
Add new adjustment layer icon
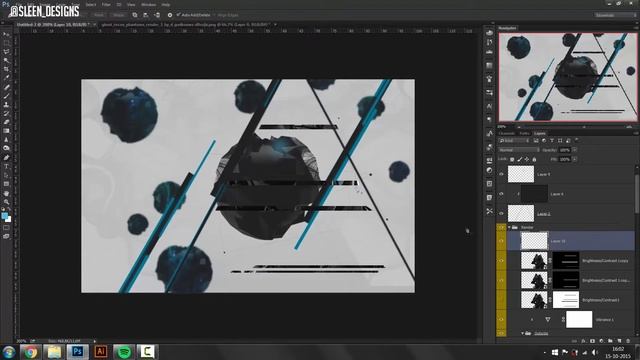[601, 340]
